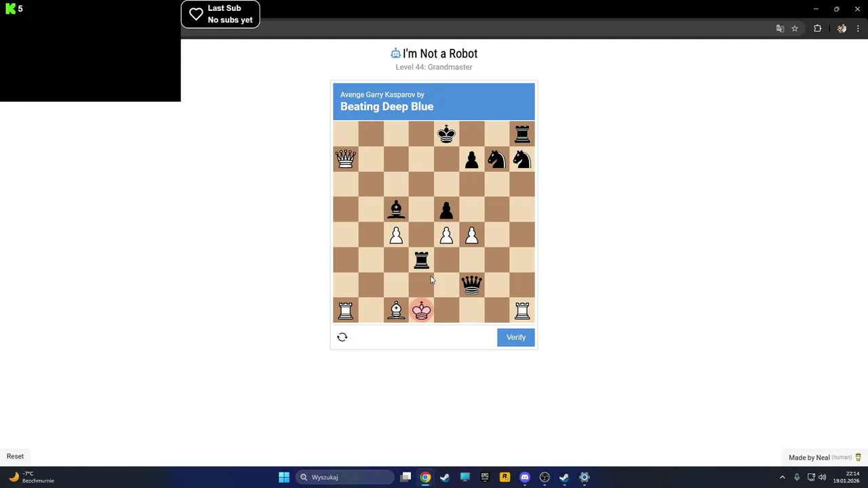868x488 pixels.
Task: Select the black queen near the white king
Action: (471, 285)
